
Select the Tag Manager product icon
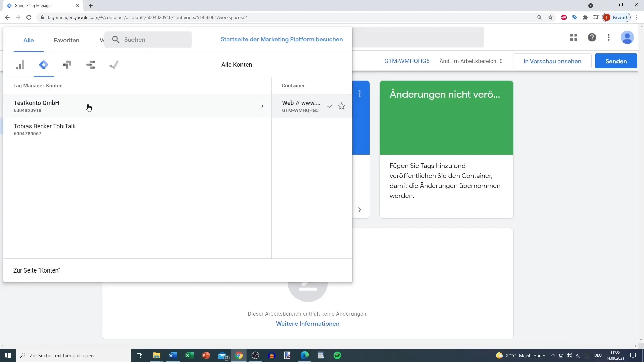click(44, 65)
